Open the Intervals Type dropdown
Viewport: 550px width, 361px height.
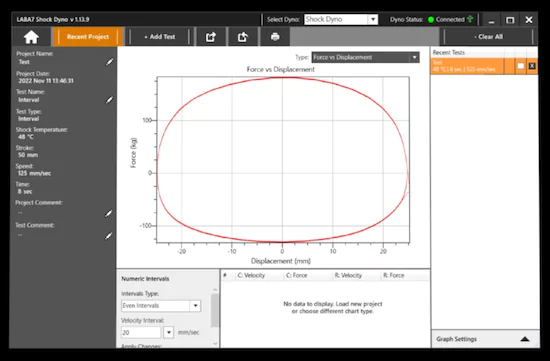pos(161,306)
